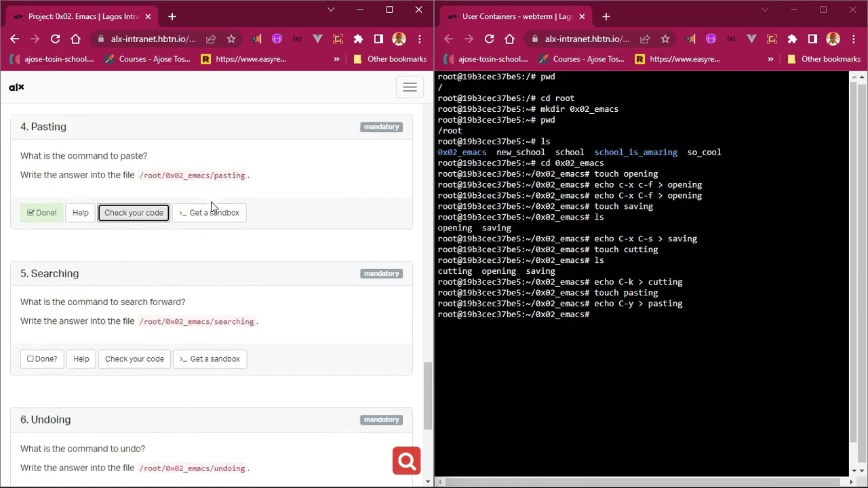Viewport: 868px width, 488px height.
Task: Click reload icon in left Emacs project window
Action: [55, 39]
